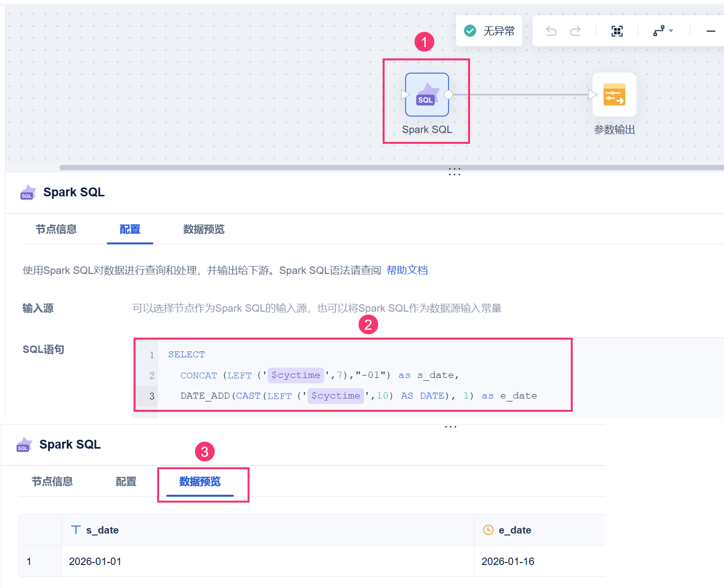Select the highlighted 数据预览 tab above the table
The height and width of the screenshot is (588, 724).
(x=200, y=481)
